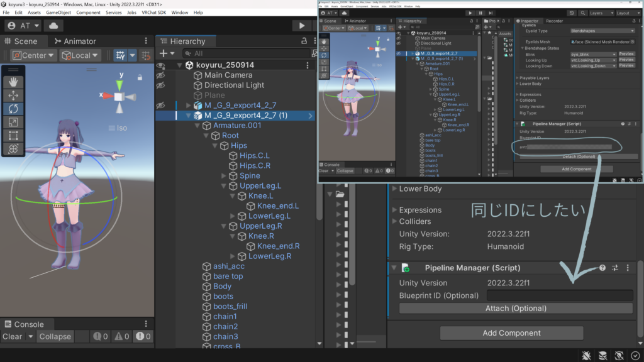Viewport: 644px width, 362px height.
Task: Select the Move tool
Action: tap(13, 96)
